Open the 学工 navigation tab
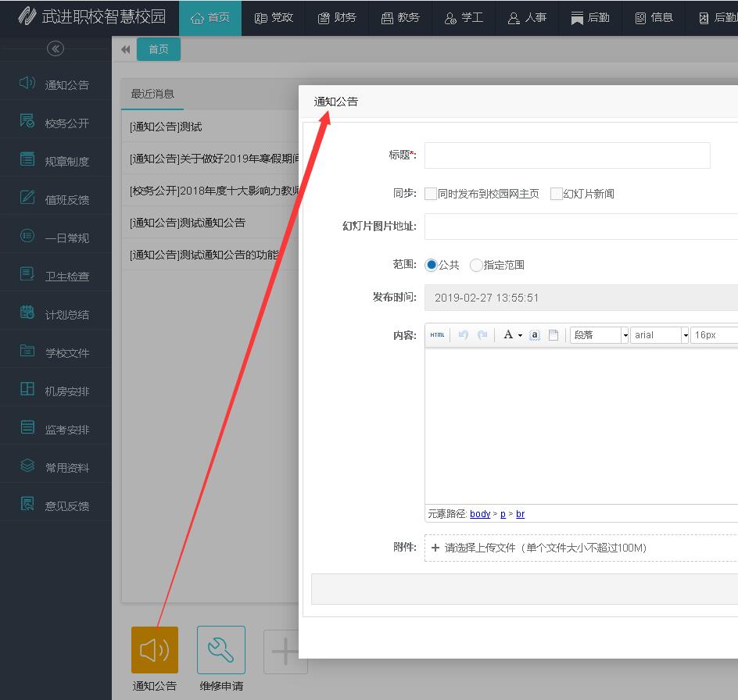This screenshot has width=738, height=700. click(464, 17)
